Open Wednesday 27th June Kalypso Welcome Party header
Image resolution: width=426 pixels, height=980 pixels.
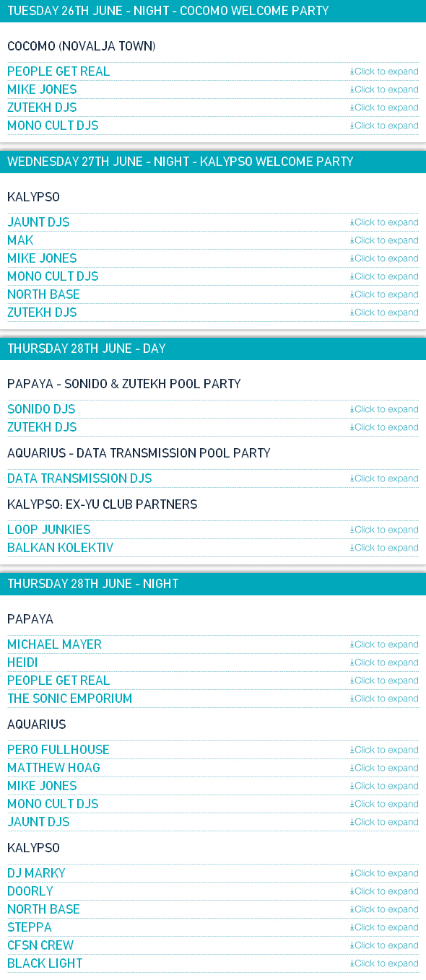(x=213, y=162)
